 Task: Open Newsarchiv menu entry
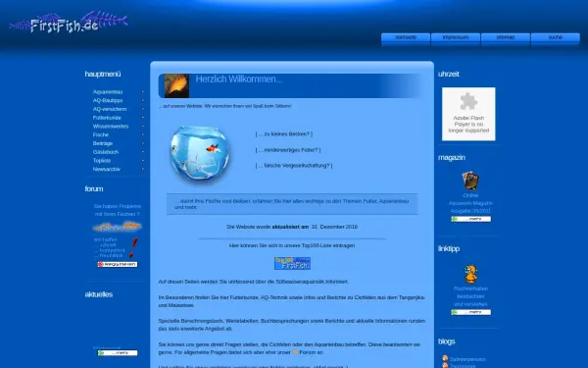[x=107, y=170]
